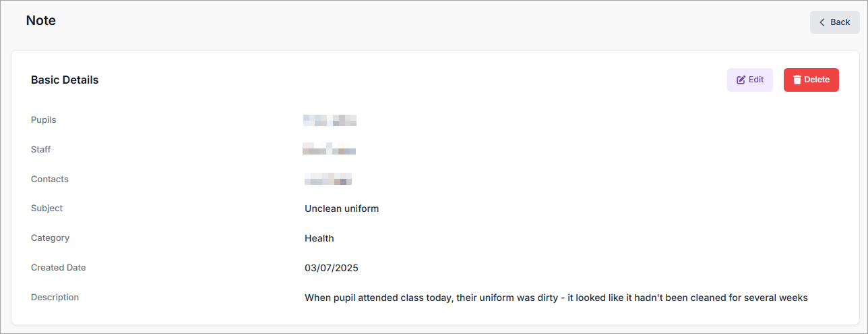Click the blurred pupil name value
The image size is (868, 334).
[330, 121]
